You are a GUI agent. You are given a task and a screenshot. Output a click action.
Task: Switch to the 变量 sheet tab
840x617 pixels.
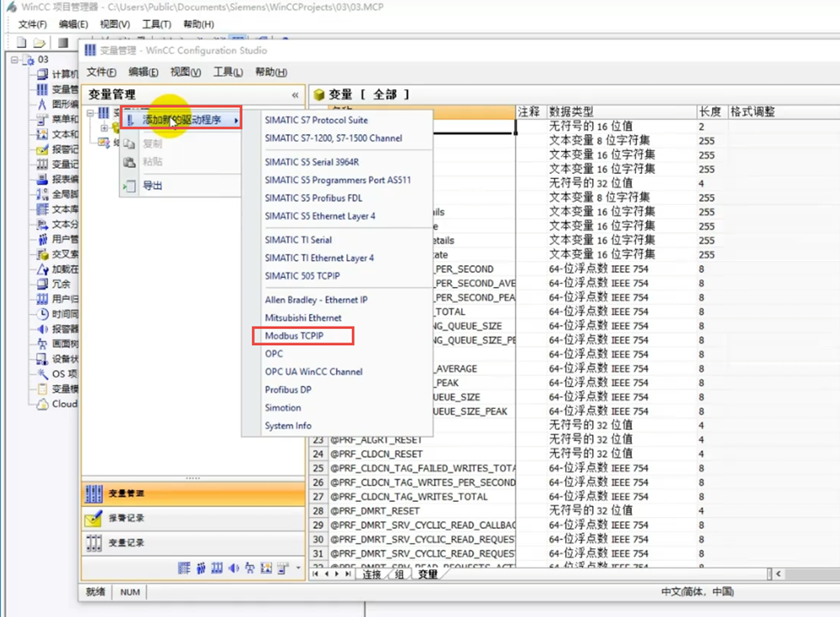(428, 574)
